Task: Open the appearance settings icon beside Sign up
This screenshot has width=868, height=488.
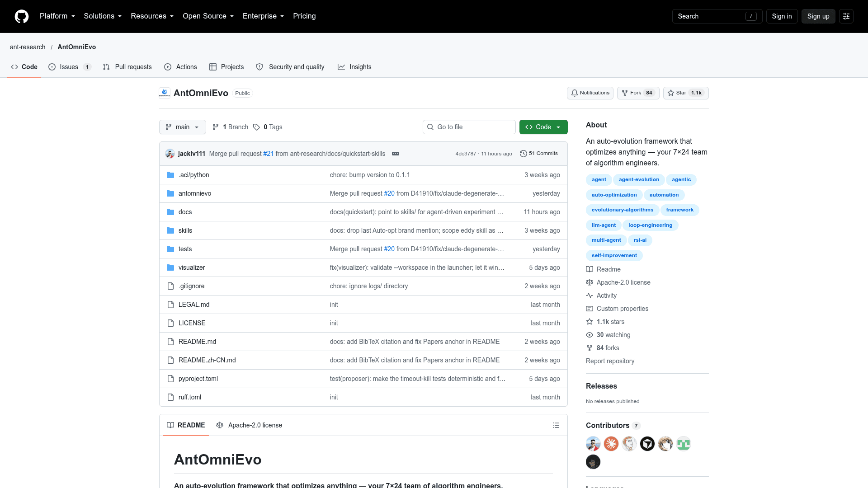Action: tap(846, 16)
